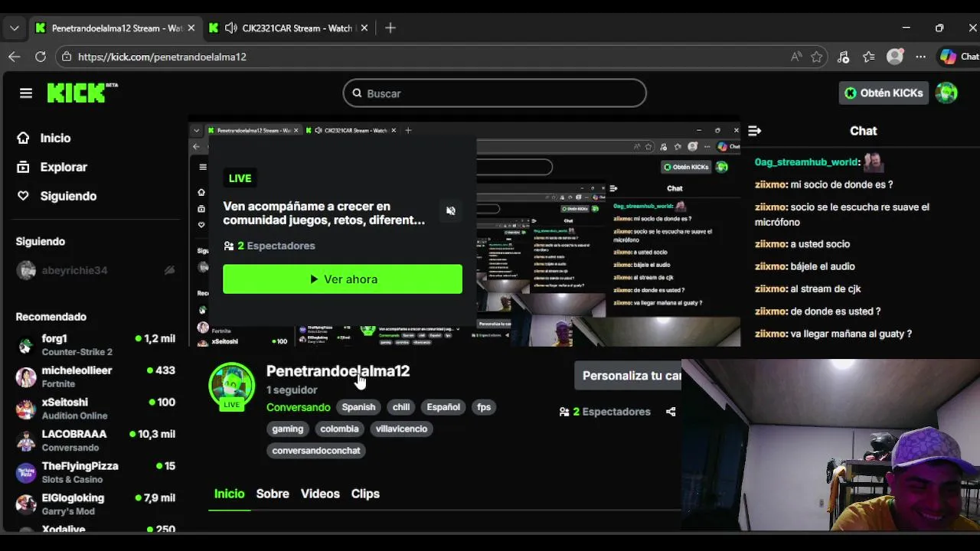
Task: Open recommended channel LACOBRAAA
Action: coord(96,440)
